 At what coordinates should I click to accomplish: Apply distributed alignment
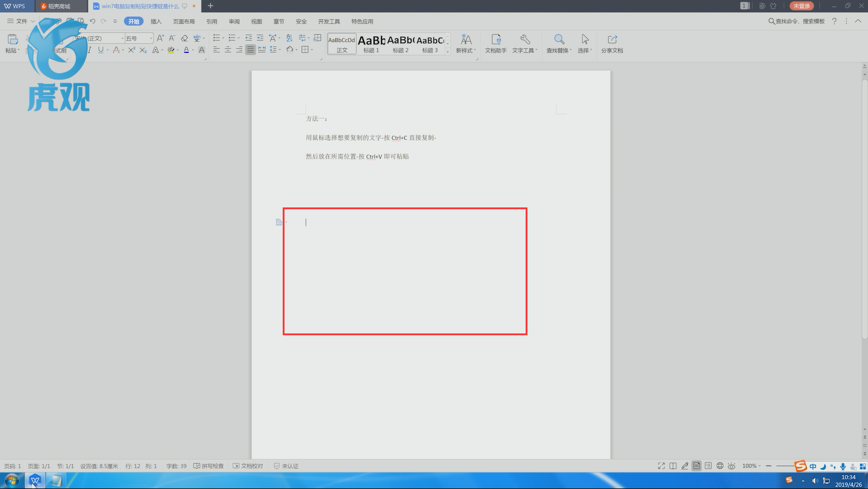(262, 50)
